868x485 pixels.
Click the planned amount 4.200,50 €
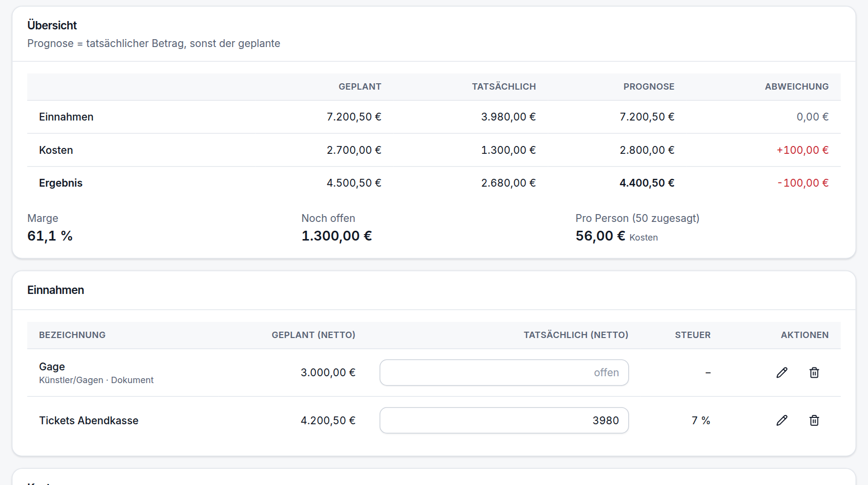[x=328, y=420]
